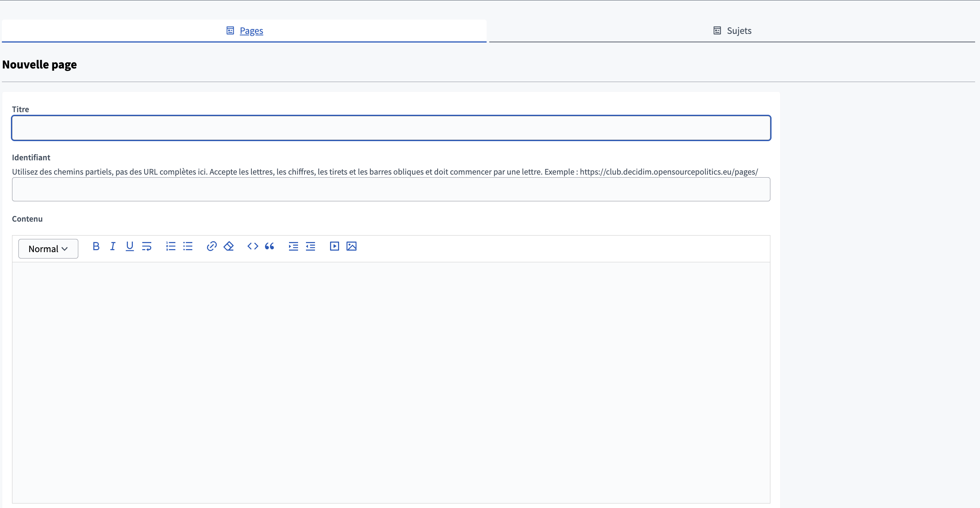This screenshot has width=980, height=508.
Task: Insert a hyperlink into content
Action: tap(212, 246)
